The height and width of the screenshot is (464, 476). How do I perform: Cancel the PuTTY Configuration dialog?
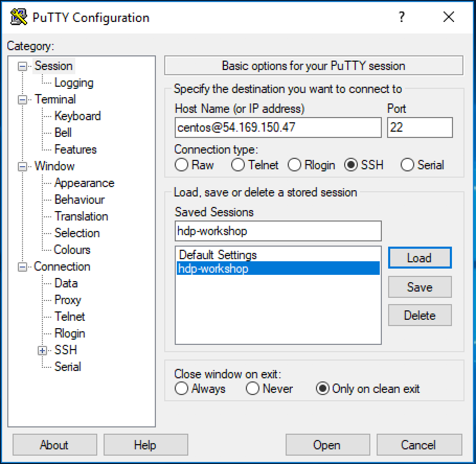(419, 445)
